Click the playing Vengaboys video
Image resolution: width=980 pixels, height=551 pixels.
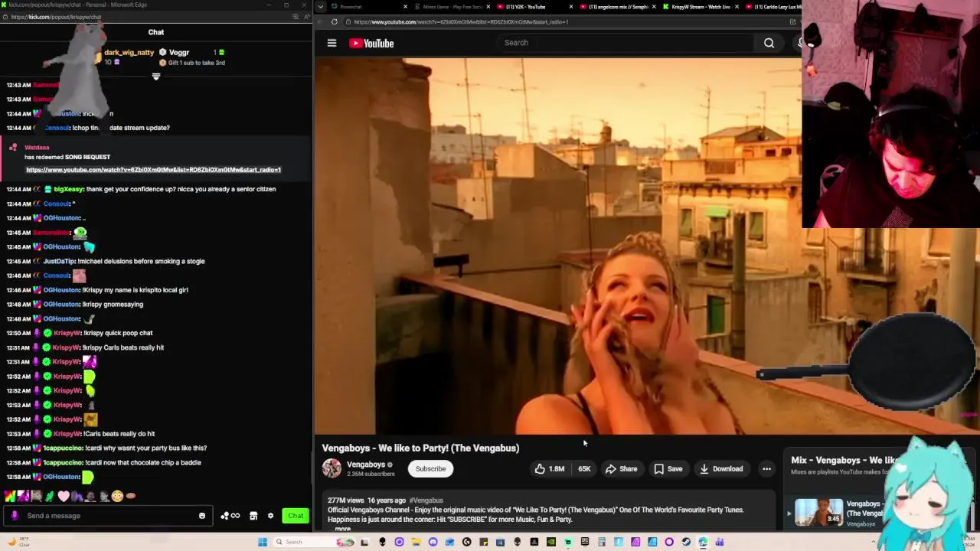pos(557,245)
